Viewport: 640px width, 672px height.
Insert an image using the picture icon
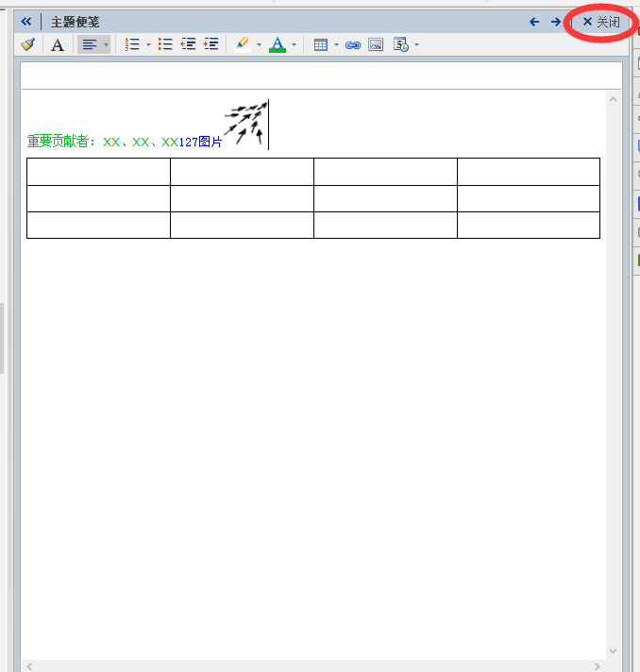pos(376,44)
